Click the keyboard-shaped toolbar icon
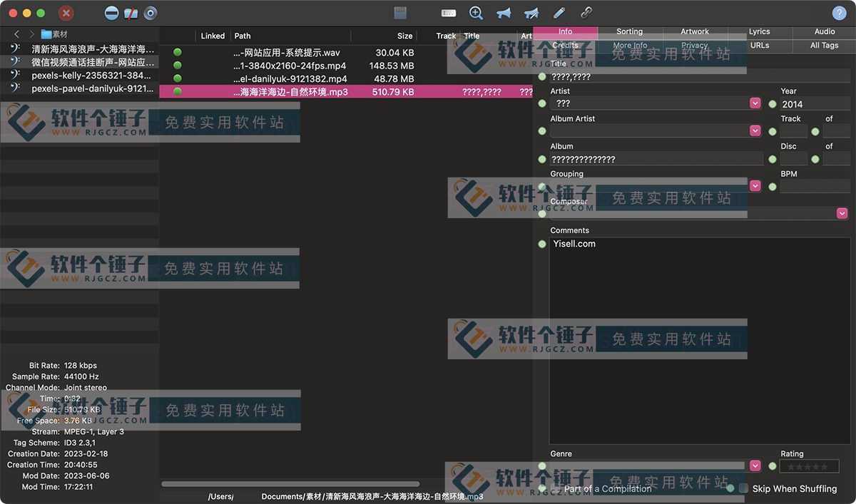 click(449, 13)
